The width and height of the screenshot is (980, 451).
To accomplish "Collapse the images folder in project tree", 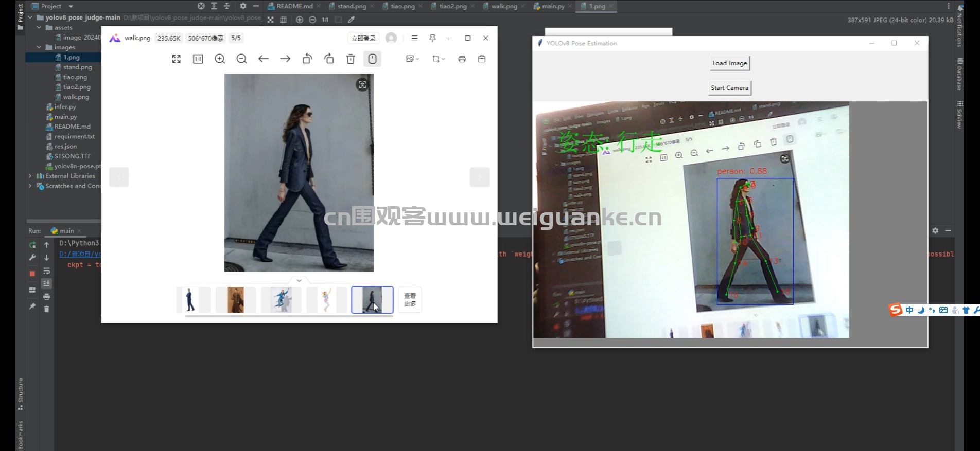I will pos(39,47).
